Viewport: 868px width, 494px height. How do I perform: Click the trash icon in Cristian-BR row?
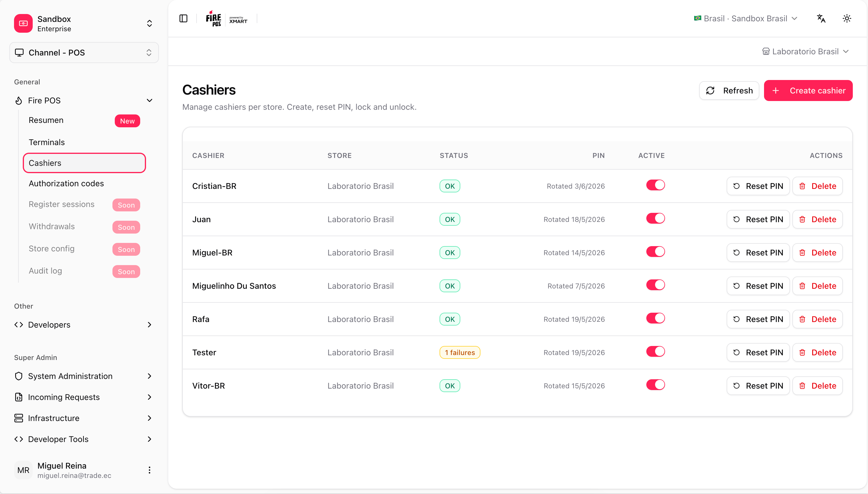click(x=802, y=186)
